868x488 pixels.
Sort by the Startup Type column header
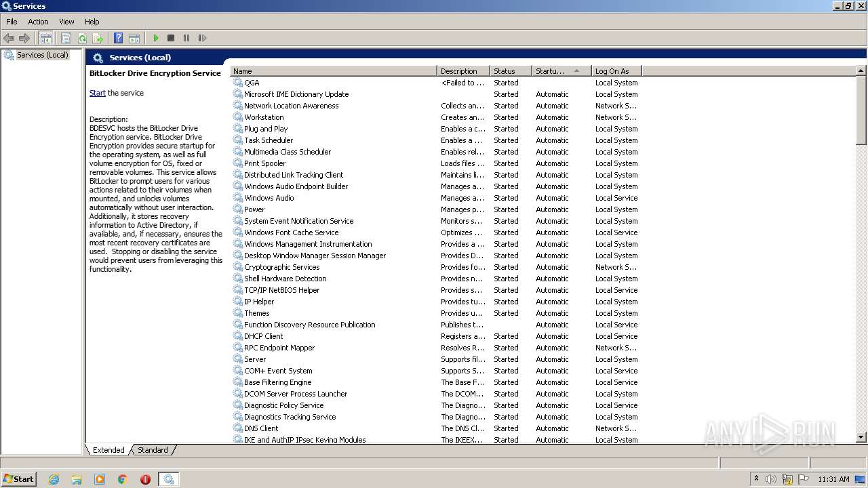pos(561,70)
